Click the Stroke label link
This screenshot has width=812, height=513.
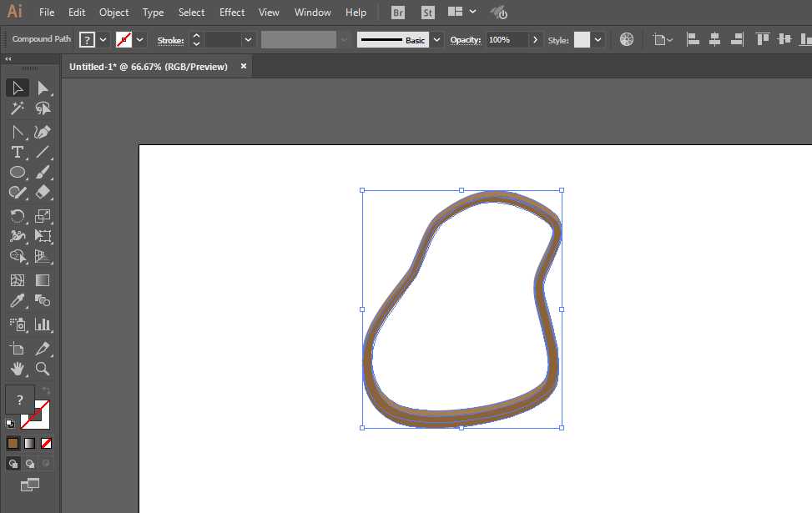[170, 40]
